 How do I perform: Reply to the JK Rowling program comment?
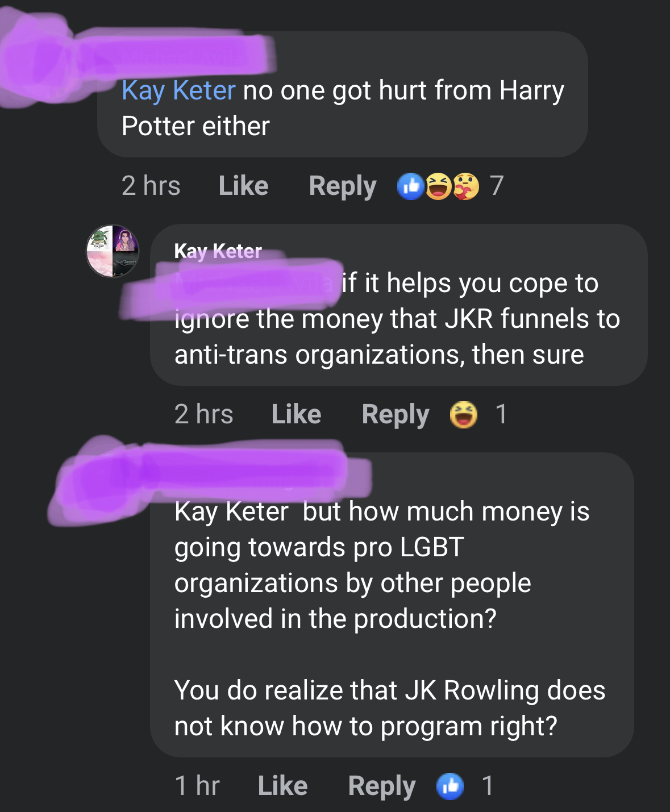382,786
